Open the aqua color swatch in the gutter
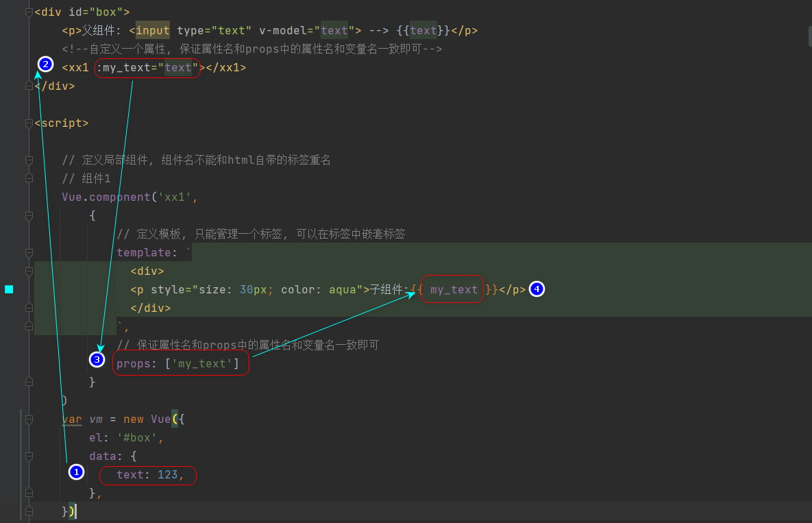Viewport: 812px width, 523px height. (x=9, y=289)
